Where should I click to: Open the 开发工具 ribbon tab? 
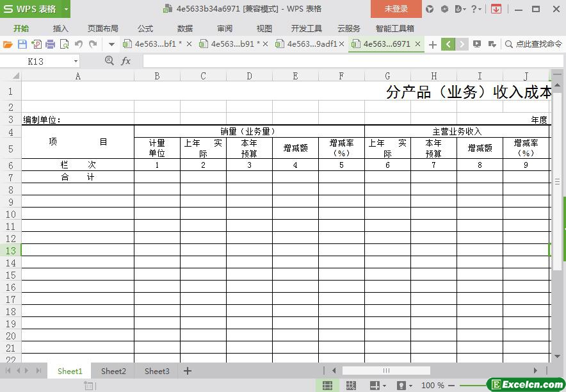307,29
